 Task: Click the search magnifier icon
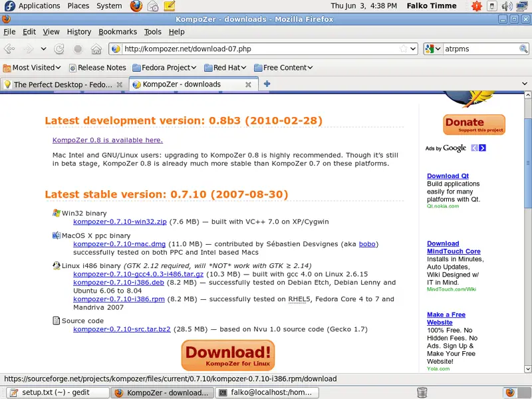point(523,49)
